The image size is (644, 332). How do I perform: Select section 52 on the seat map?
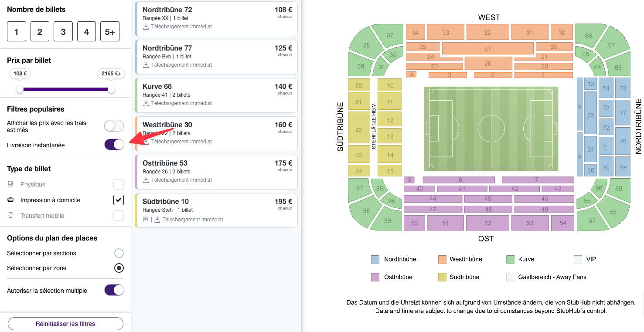[x=487, y=223]
